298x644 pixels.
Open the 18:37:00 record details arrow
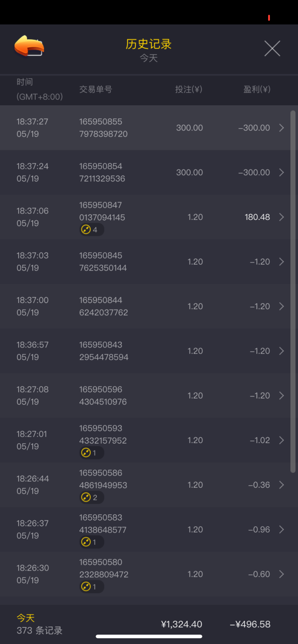tap(281, 306)
